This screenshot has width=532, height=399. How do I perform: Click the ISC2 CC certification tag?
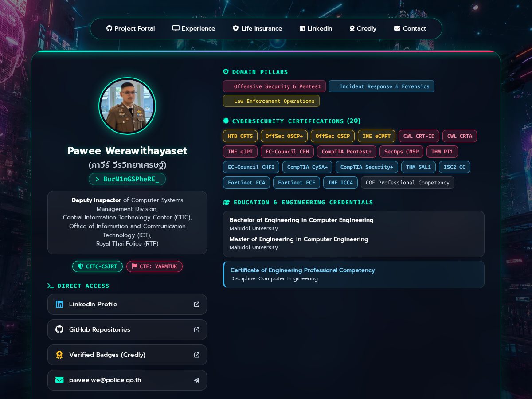pos(454,167)
